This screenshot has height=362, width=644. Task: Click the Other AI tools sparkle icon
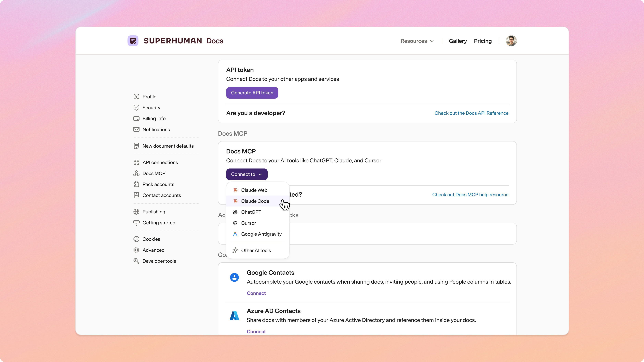click(235, 250)
